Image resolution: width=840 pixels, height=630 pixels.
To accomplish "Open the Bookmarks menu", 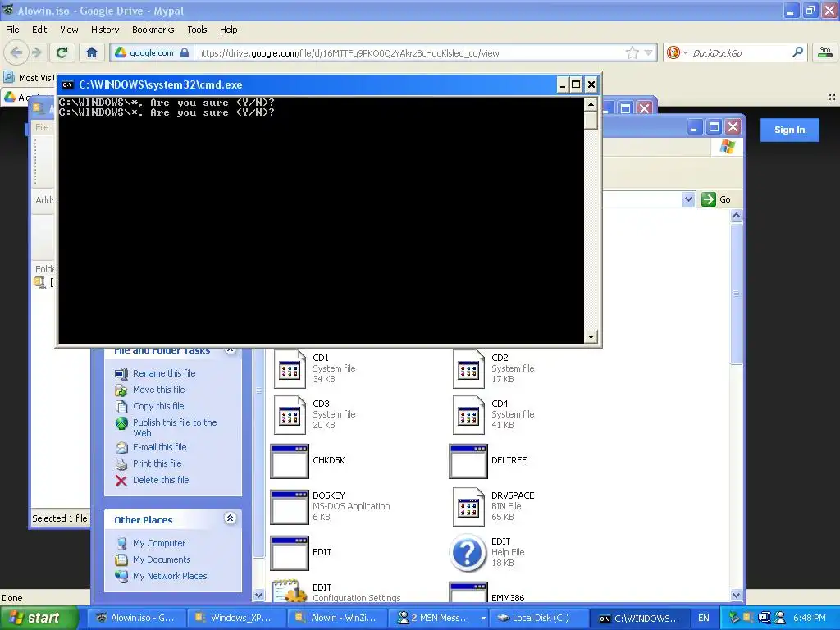I will pos(153,30).
